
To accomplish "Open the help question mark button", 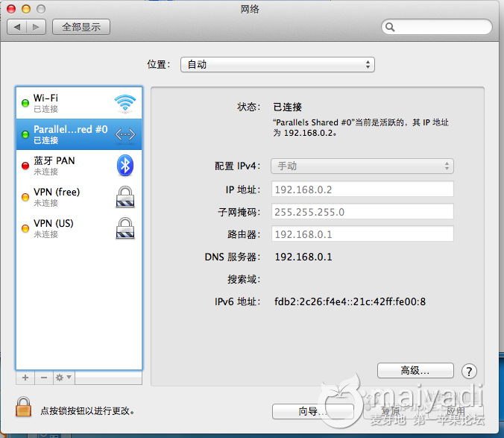I will coord(469,372).
